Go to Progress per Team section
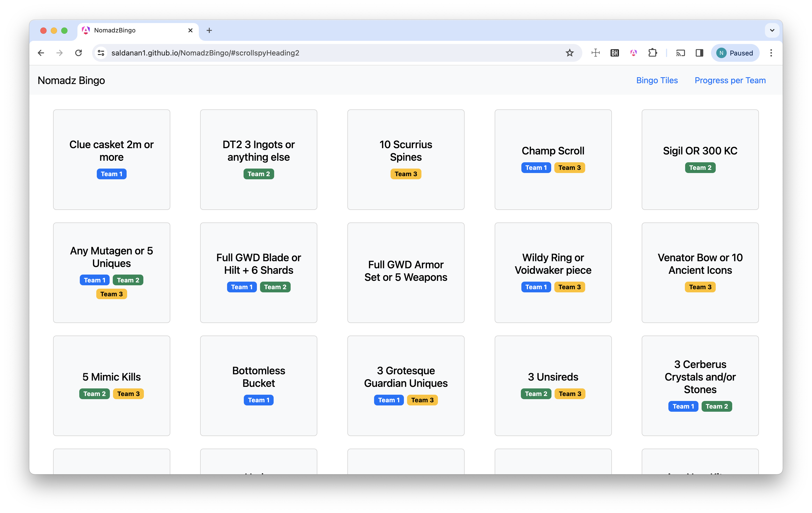812x513 pixels. 730,80
